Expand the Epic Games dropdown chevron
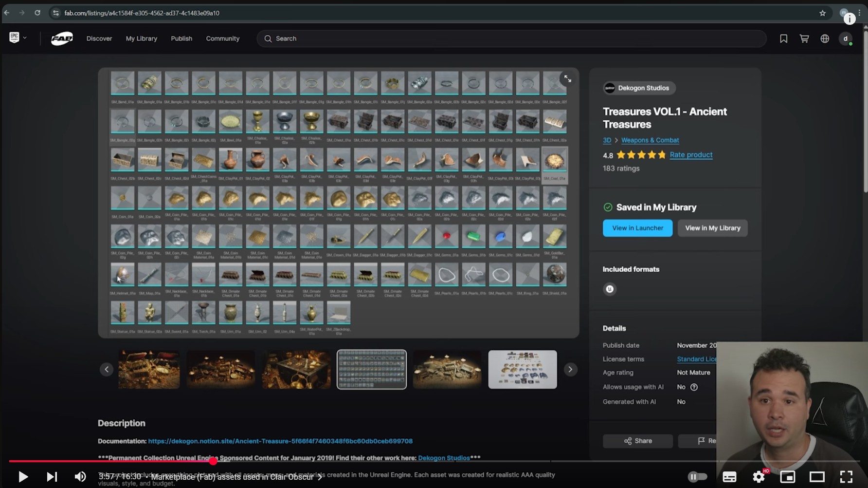Screen dimensions: 868x488 (25, 38)
